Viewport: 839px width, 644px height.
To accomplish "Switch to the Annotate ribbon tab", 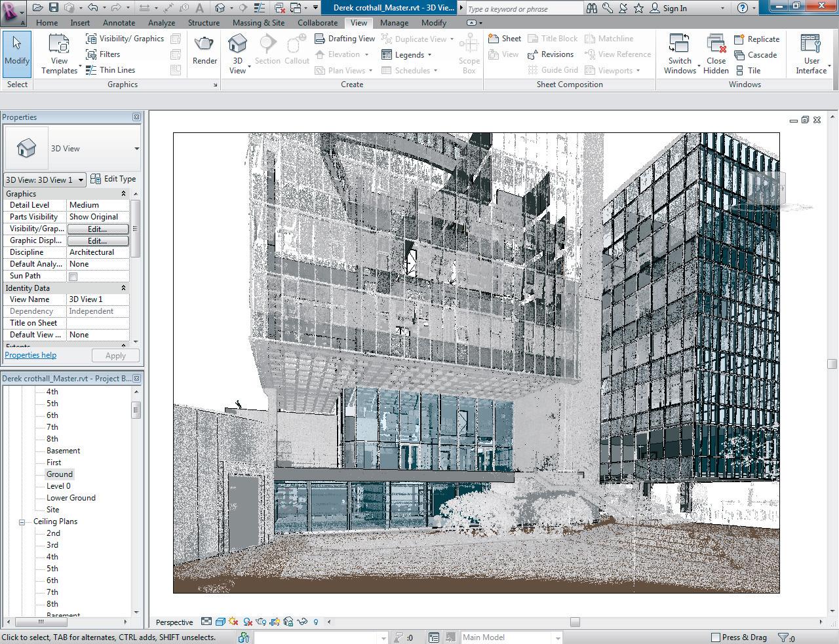I will [119, 22].
